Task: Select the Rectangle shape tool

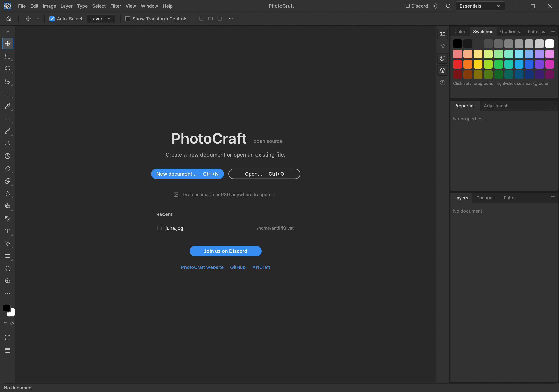Action: (8, 256)
